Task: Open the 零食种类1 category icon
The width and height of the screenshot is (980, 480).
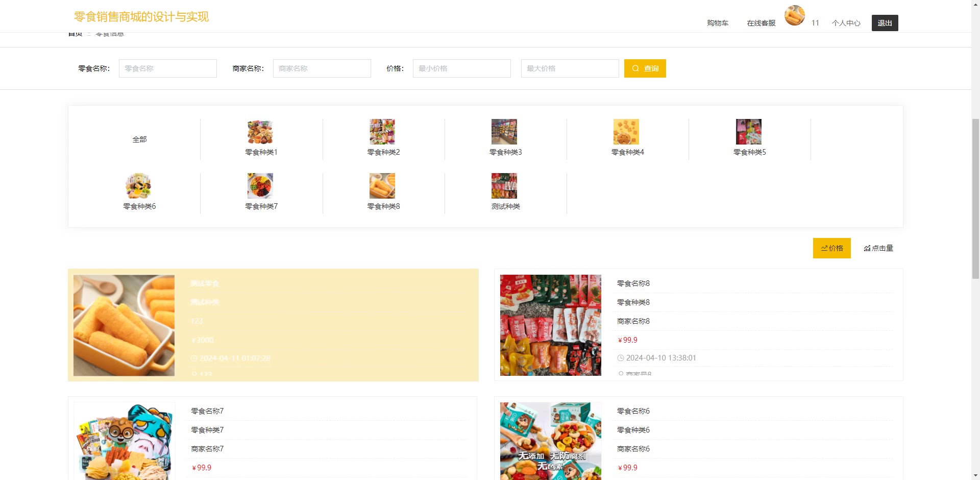Action: (x=260, y=132)
